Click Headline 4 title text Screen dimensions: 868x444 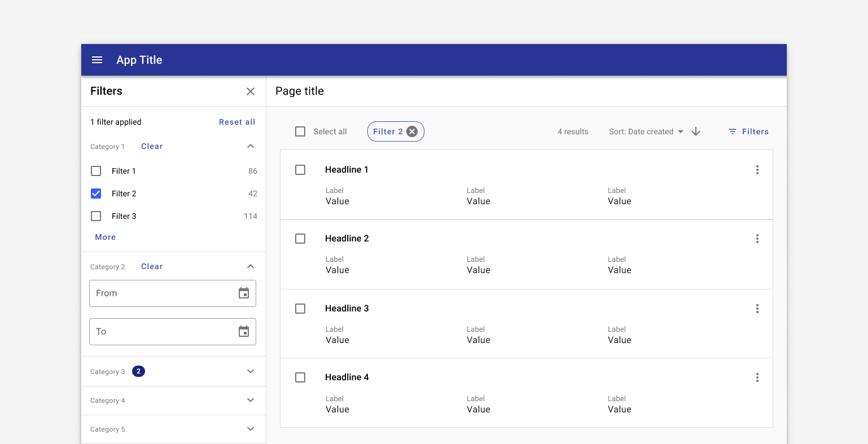pos(347,377)
